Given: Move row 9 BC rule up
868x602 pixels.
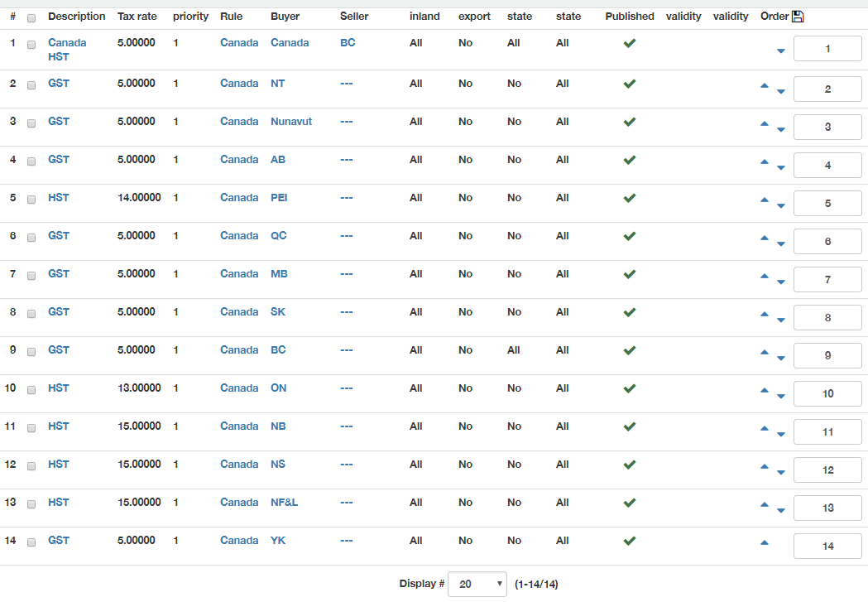Looking at the screenshot, I should pyautogui.click(x=765, y=352).
